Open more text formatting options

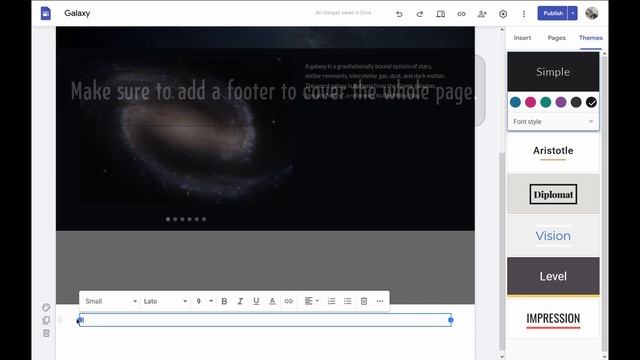pyautogui.click(x=380, y=301)
